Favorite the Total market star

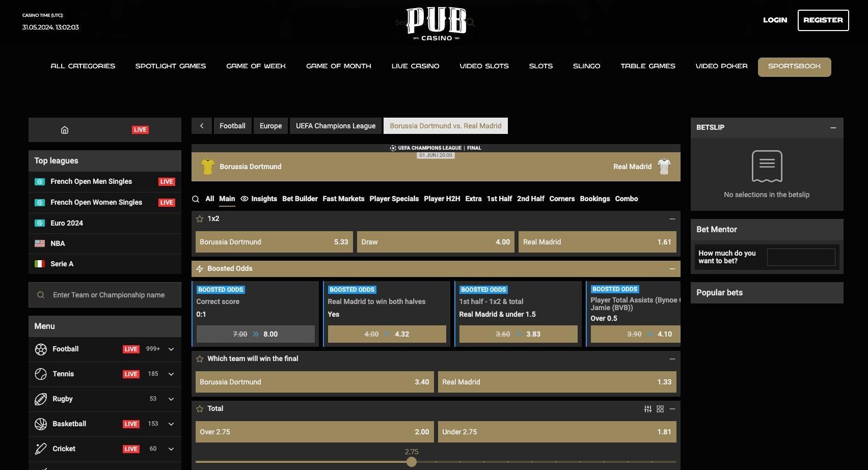coord(200,409)
